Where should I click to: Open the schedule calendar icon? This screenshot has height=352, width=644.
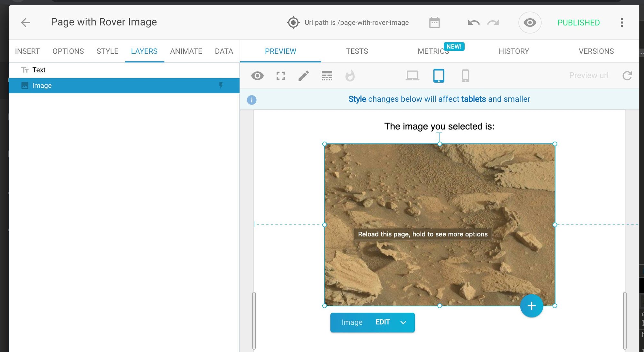pyautogui.click(x=434, y=23)
